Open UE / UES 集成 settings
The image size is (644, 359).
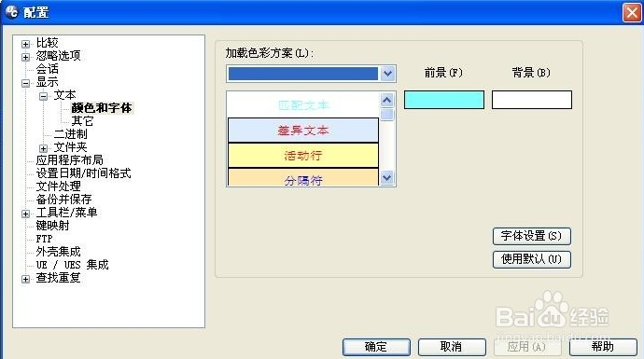pyautogui.click(x=72, y=265)
